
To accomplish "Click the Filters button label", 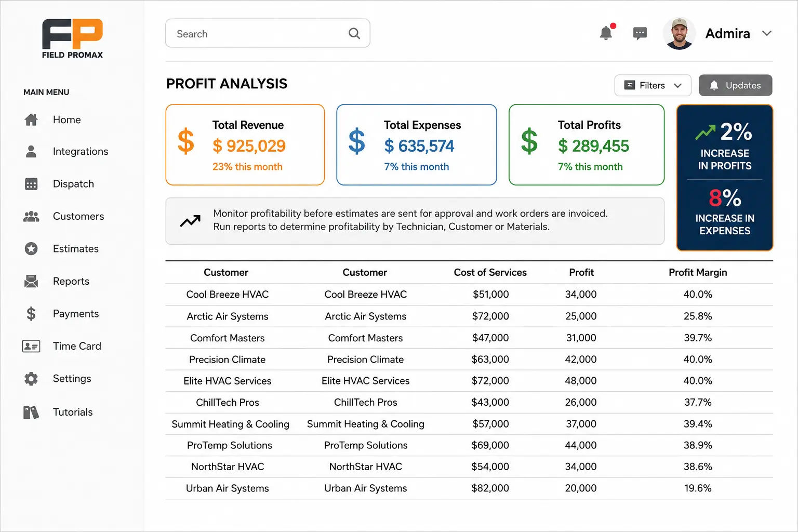I will [x=652, y=85].
